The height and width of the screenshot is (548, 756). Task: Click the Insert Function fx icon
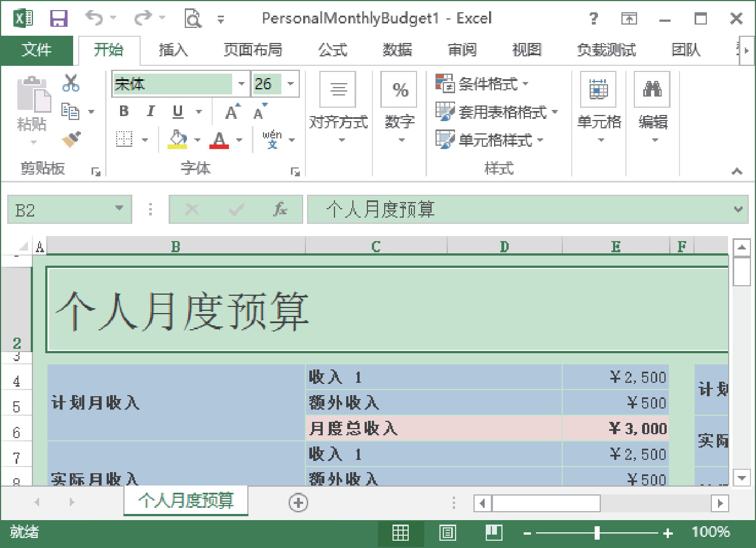pyautogui.click(x=280, y=210)
